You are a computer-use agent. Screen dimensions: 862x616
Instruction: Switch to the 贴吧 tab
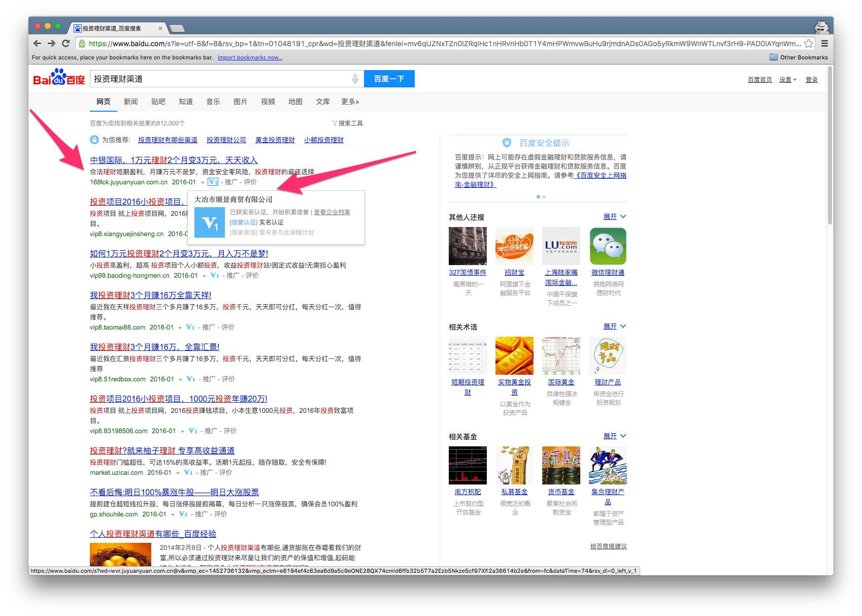coord(158,102)
